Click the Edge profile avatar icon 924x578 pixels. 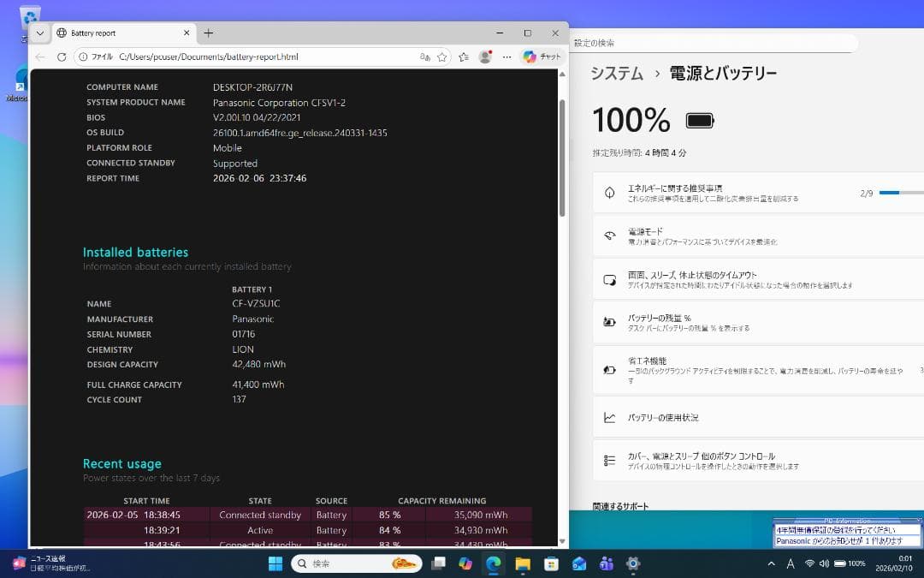tap(486, 56)
